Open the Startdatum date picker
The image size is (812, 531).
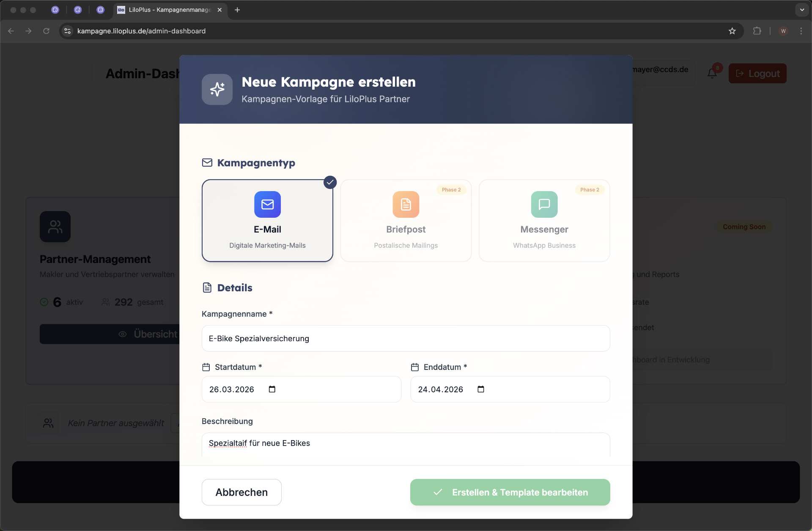272,389
